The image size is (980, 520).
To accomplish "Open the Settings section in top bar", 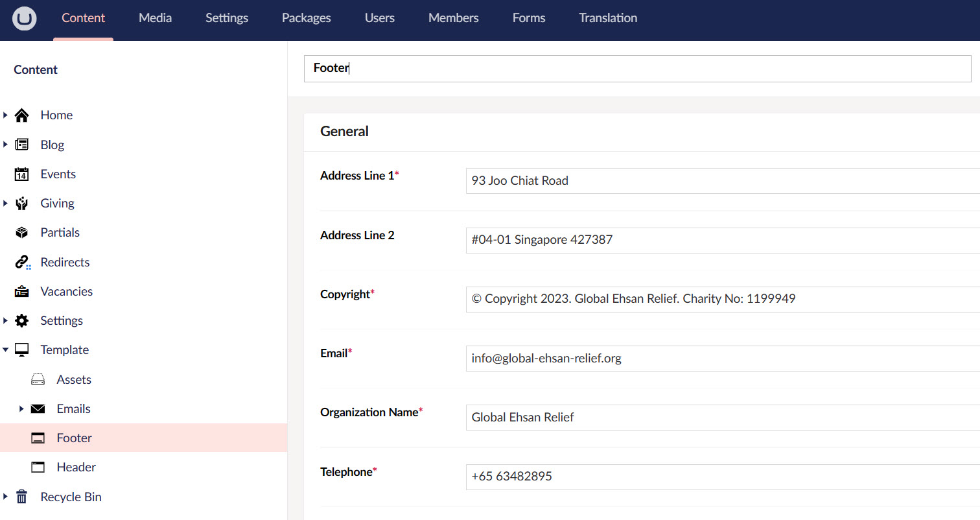I will pyautogui.click(x=227, y=18).
